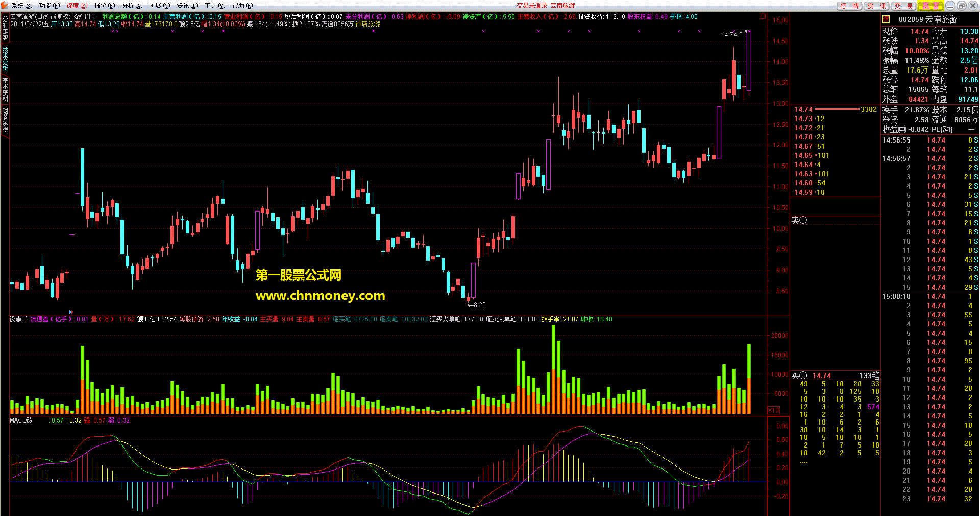Open the 资讯(I) menu
The width and height of the screenshot is (980, 516).
(x=187, y=6)
